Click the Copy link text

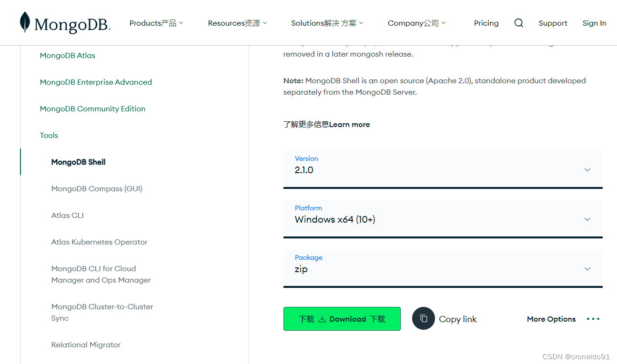point(458,319)
